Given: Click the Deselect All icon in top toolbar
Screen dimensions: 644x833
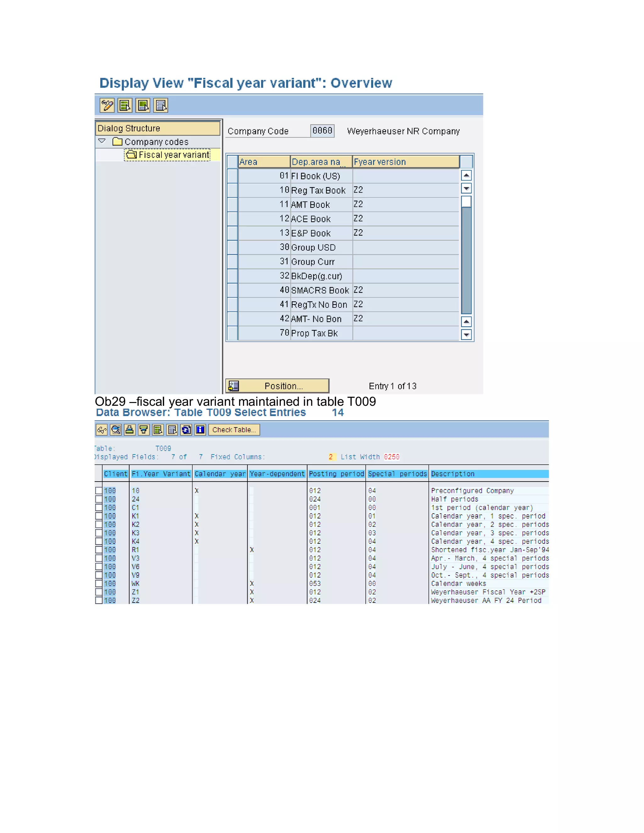Looking at the screenshot, I should (x=161, y=105).
